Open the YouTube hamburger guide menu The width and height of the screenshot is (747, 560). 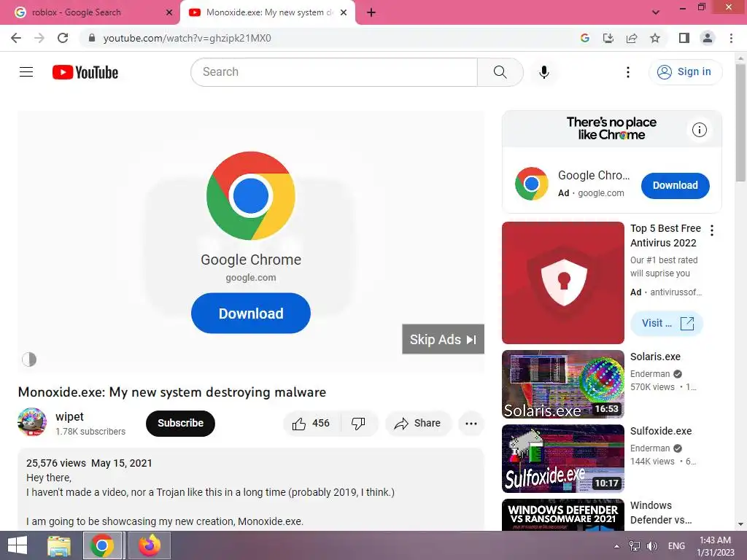pos(26,72)
